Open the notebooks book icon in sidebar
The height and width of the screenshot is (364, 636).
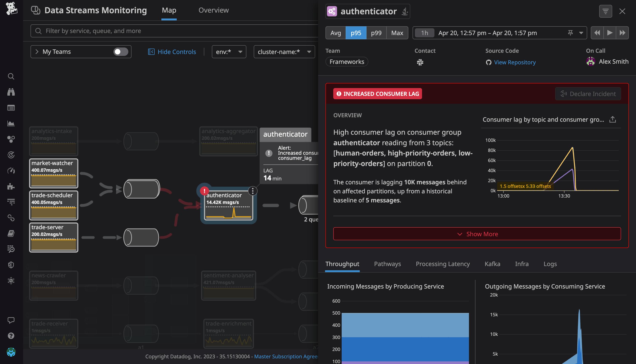coord(11,233)
